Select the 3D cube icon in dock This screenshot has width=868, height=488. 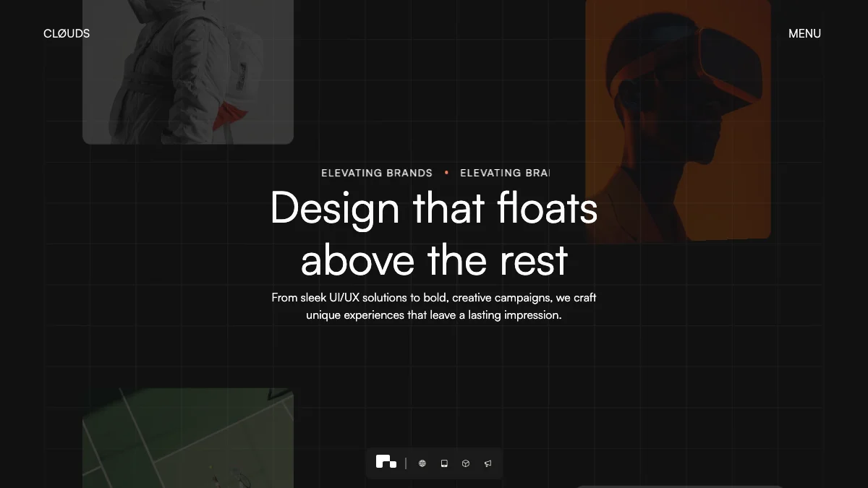466,463
